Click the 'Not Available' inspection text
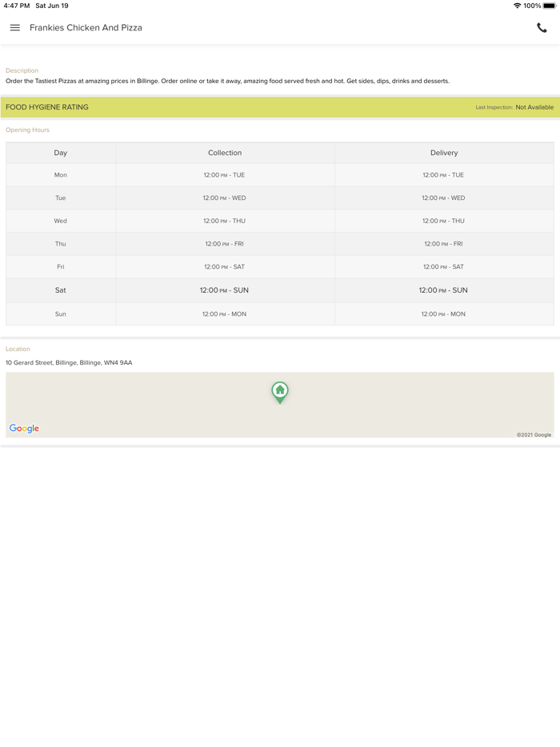560x747 pixels. pyautogui.click(x=534, y=107)
